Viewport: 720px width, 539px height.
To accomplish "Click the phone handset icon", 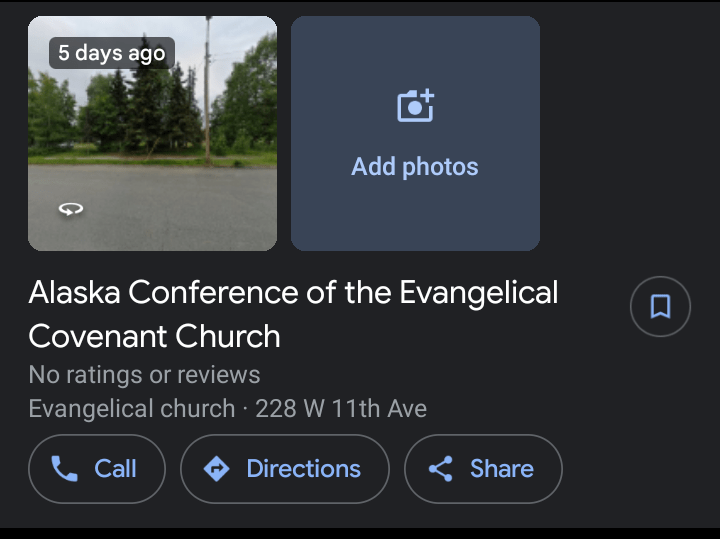I will [x=65, y=469].
